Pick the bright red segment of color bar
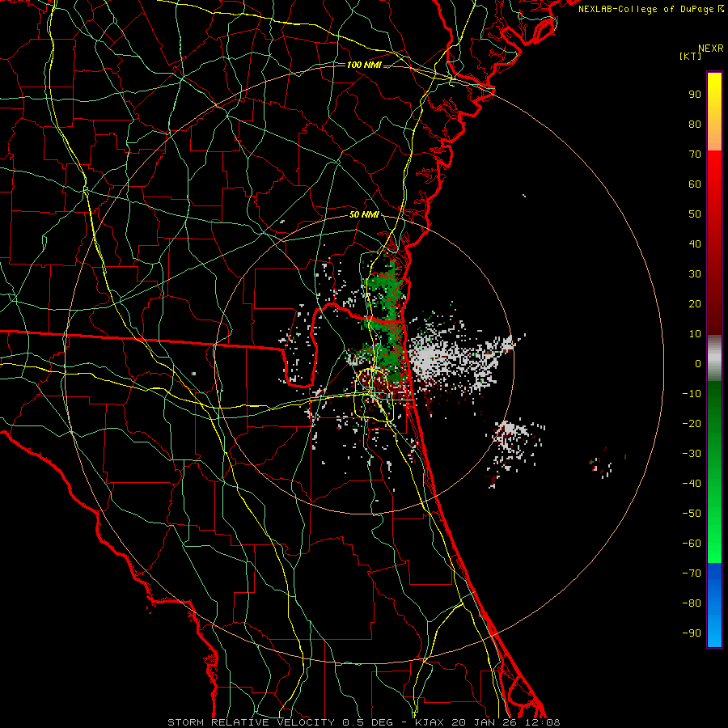This screenshot has height=728, width=728. tap(714, 243)
